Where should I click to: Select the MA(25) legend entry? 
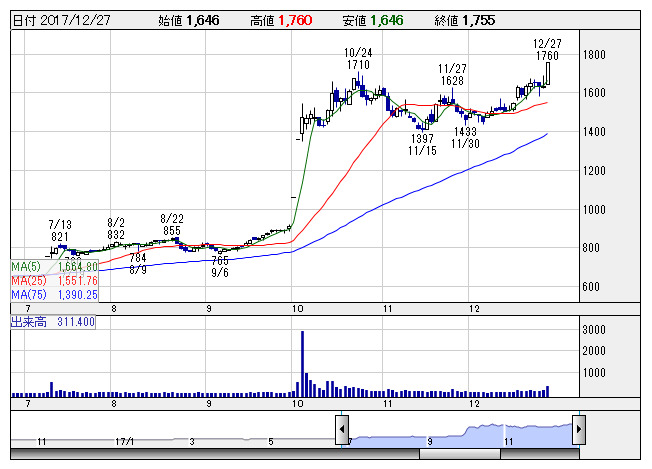click(x=54, y=281)
